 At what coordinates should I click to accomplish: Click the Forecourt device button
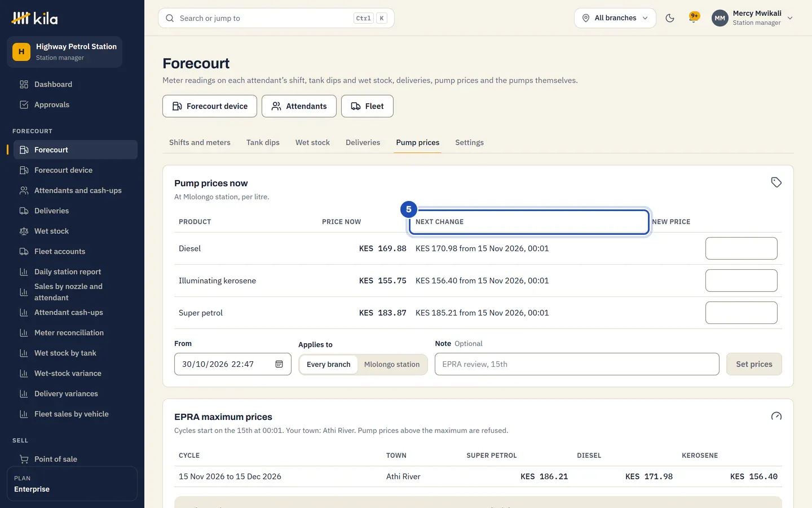coord(210,106)
